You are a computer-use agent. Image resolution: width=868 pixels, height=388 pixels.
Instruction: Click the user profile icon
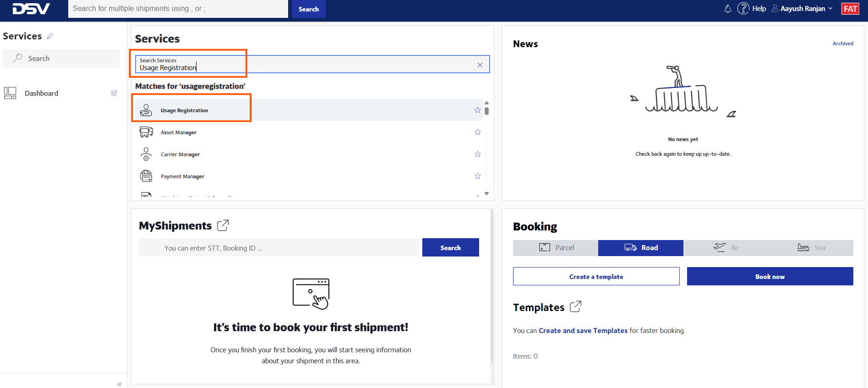coord(775,8)
